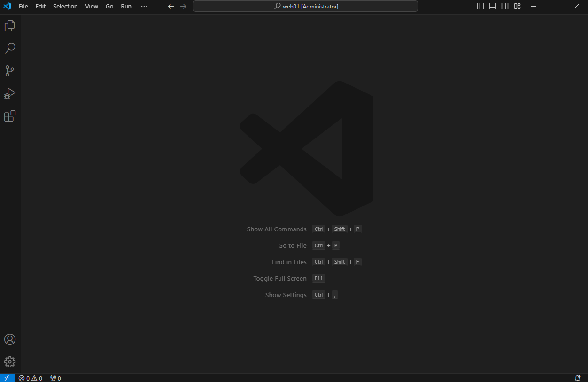Screen dimensions: 588x382
Task: Open the Run and Debug view
Action: point(10,93)
